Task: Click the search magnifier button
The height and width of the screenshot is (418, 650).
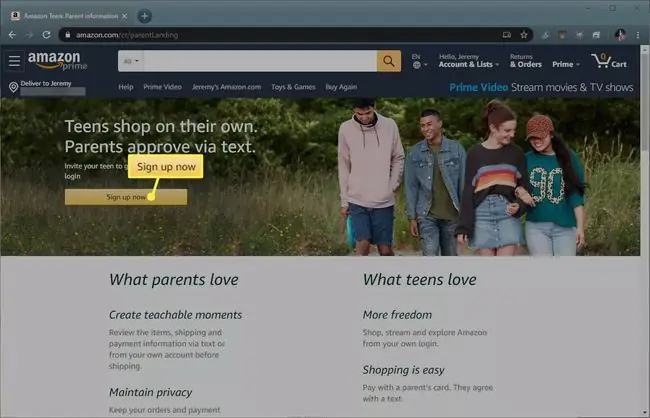Action: pyautogui.click(x=389, y=61)
